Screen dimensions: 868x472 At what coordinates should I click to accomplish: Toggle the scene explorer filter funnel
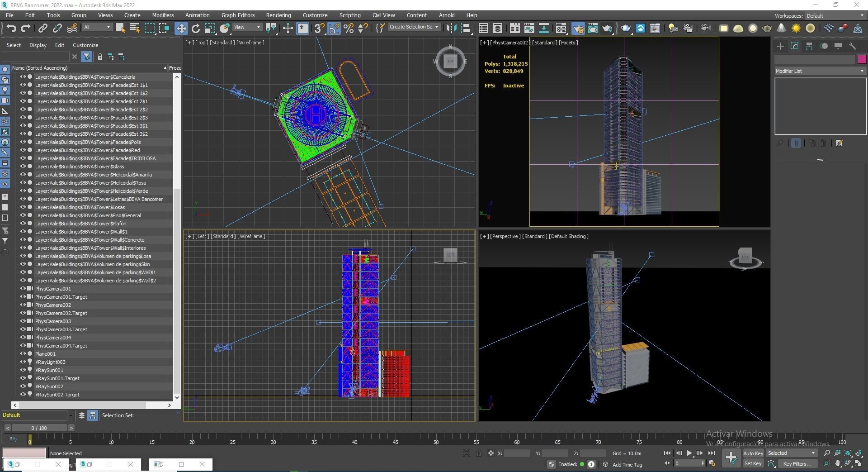coord(86,57)
